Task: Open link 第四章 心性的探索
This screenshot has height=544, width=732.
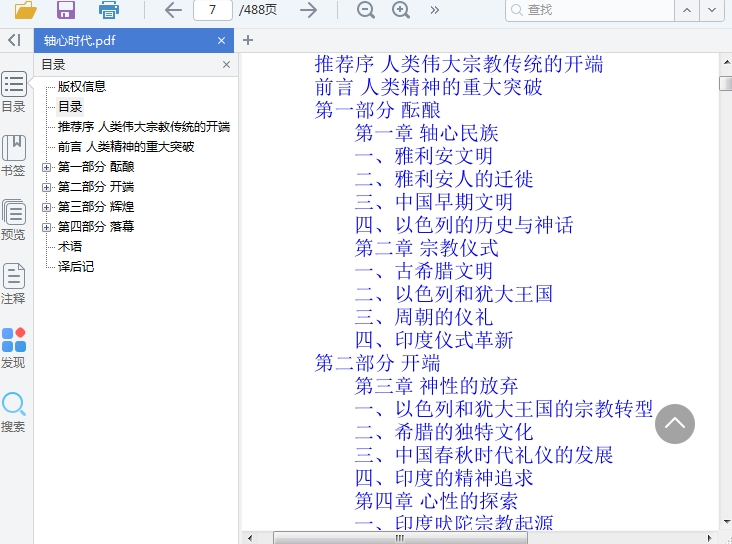Action: tap(436, 501)
